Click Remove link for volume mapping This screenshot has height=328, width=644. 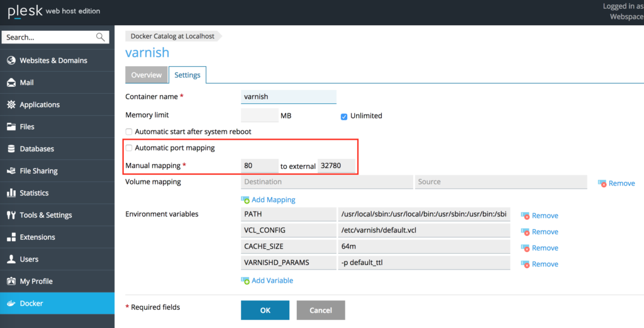(622, 183)
